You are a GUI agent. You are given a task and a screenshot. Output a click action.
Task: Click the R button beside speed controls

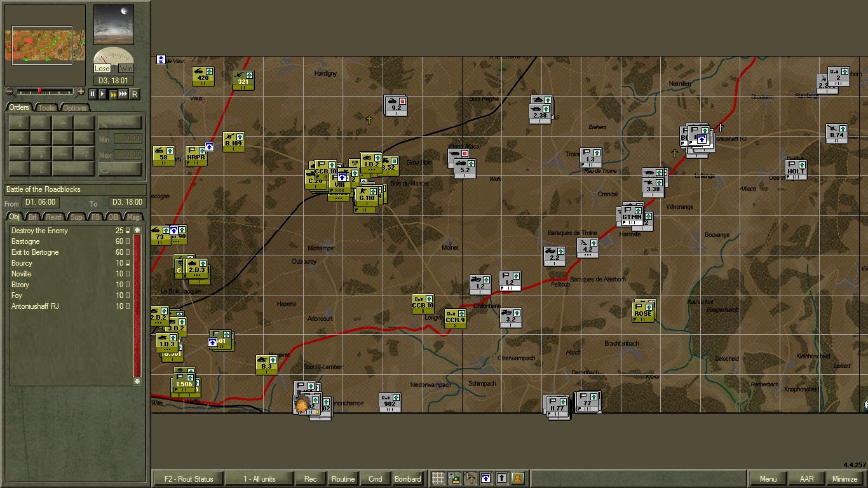134,94
